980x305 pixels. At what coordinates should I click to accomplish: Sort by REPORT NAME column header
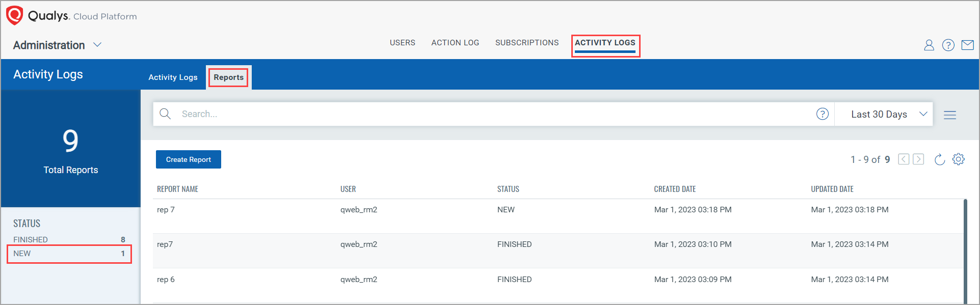pyautogui.click(x=177, y=189)
